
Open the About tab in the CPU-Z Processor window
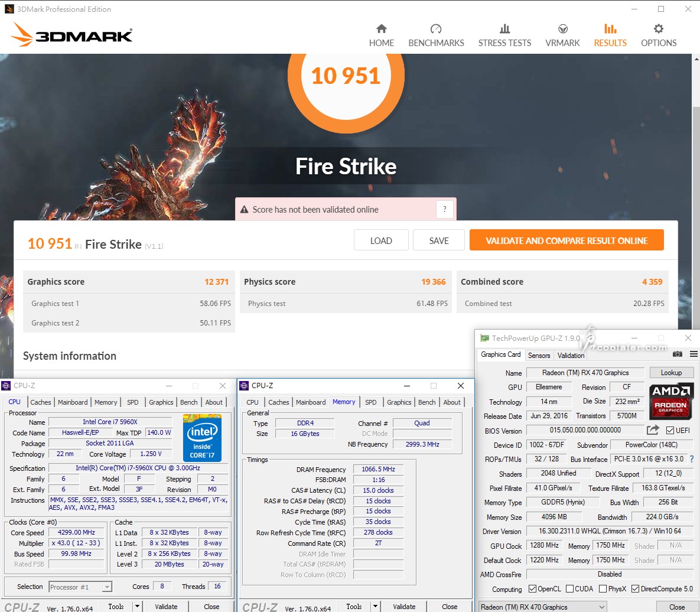214,402
